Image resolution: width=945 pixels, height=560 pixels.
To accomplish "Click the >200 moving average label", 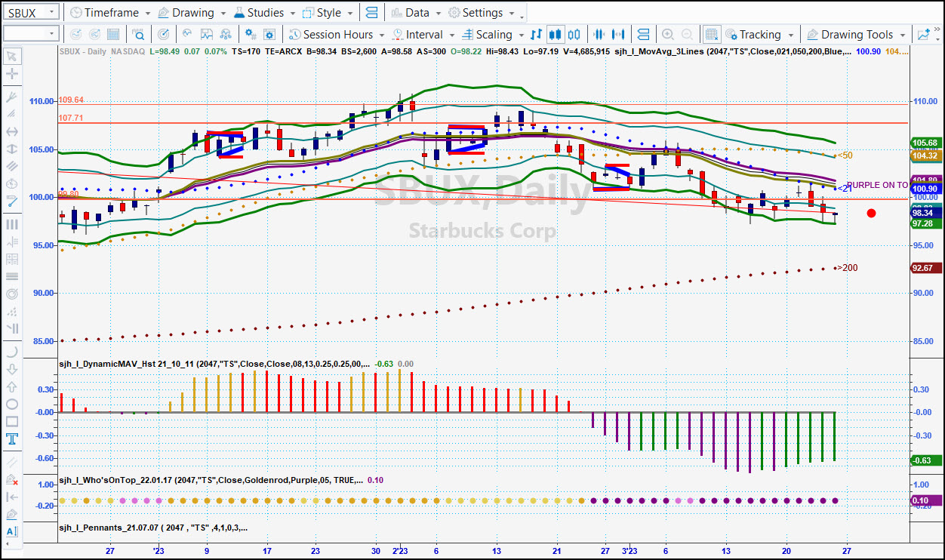I will point(848,268).
